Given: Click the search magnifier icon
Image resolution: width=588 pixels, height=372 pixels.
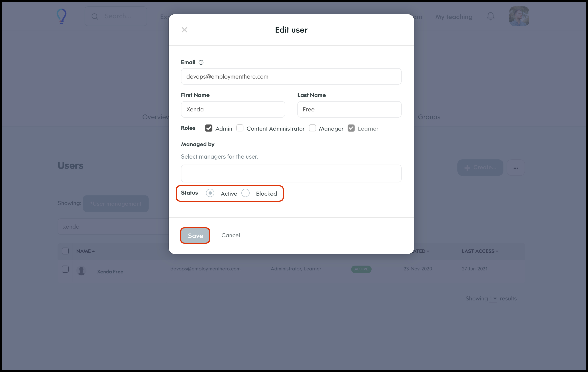Looking at the screenshot, I should [95, 16].
